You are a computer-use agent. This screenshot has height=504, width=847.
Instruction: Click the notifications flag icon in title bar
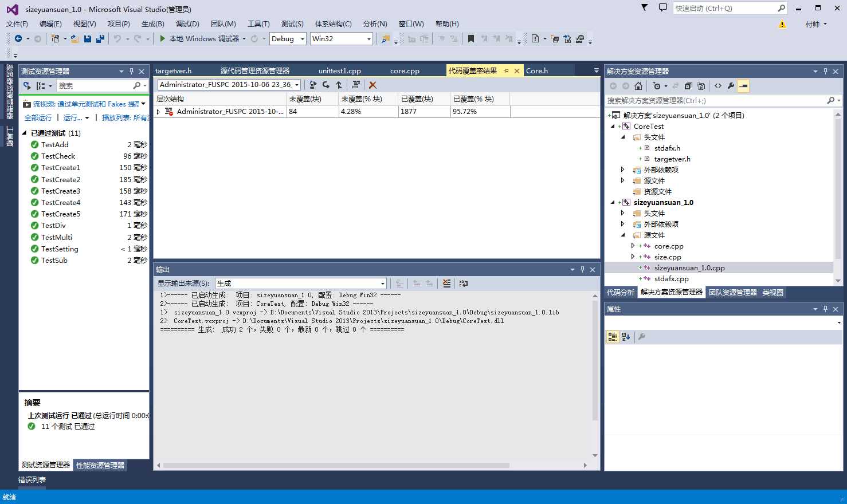click(x=645, y=7)
